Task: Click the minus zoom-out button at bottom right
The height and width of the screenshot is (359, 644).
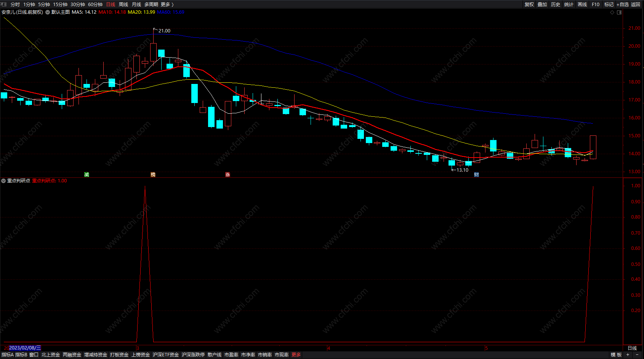Action: 637,354
